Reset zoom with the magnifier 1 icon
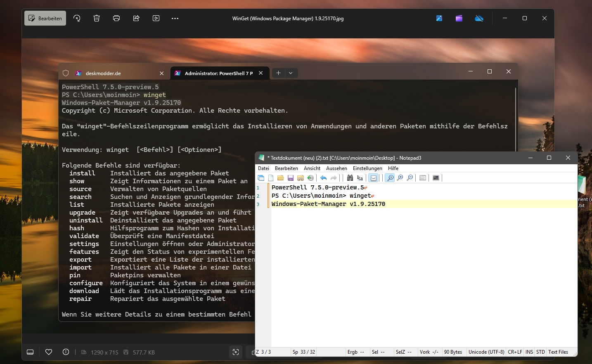The height and width of the screenshot is (364, 592). pos(390,178)
